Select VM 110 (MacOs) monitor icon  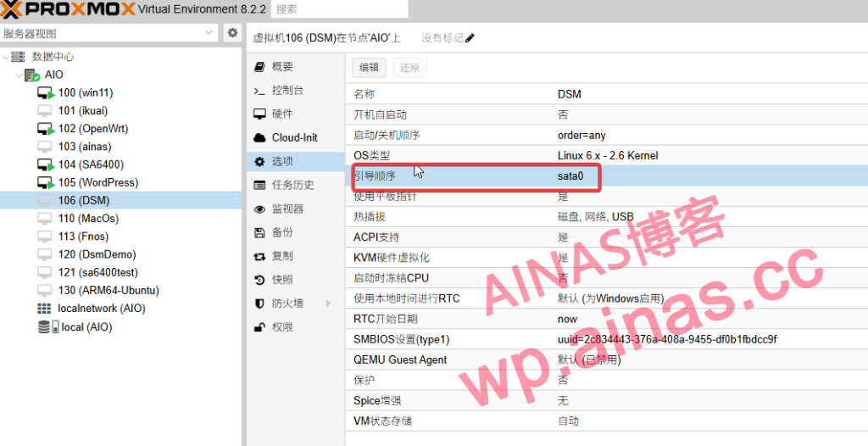[x=45, y=219]
